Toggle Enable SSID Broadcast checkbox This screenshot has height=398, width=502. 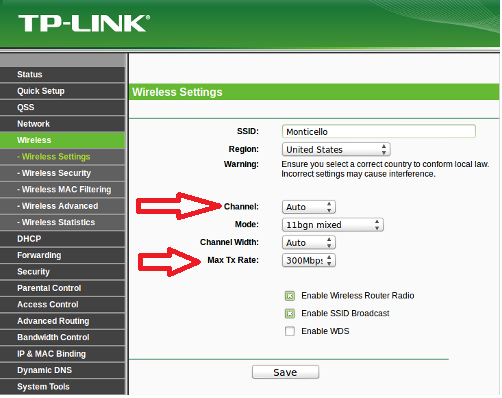click(x=290, y=313)
